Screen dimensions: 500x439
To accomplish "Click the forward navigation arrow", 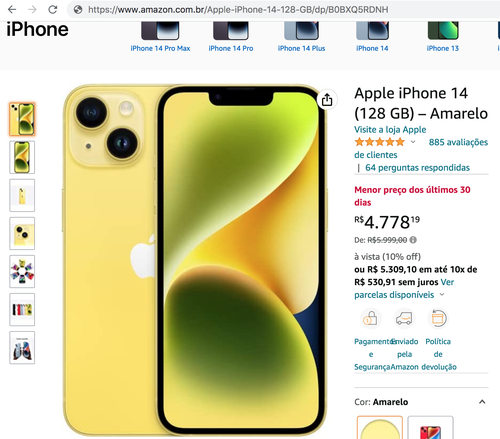I will [x=32, y=9].
